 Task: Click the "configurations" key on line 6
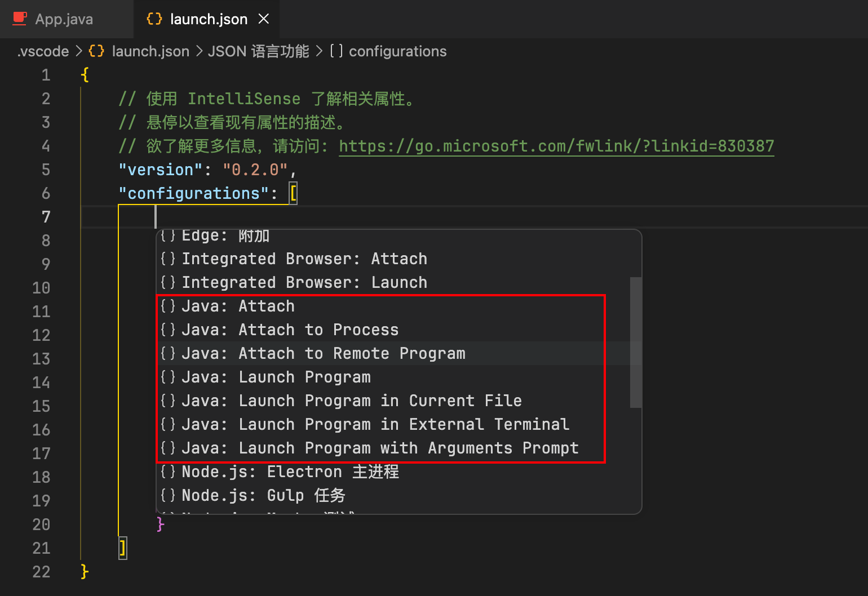pyautogui.click(x=193, y=193)
